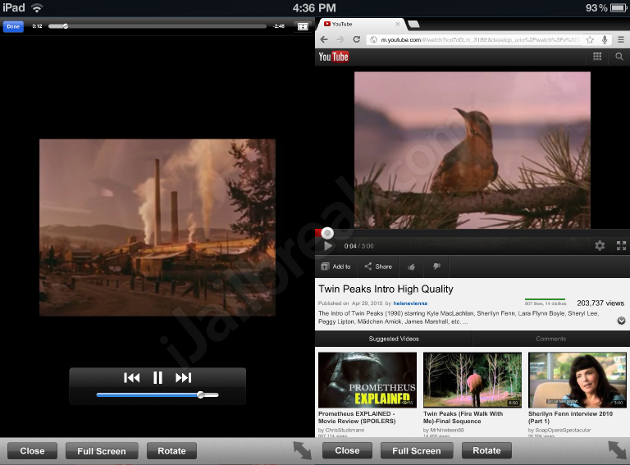
Task: Click the YouTube logo
Action: tap(333, 57)
